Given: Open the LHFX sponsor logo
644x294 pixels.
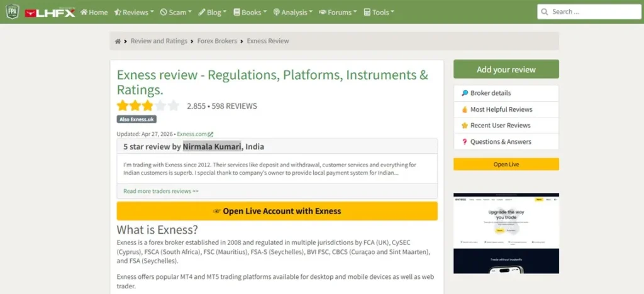Looking at the screenshot, I should pos(50,13).
